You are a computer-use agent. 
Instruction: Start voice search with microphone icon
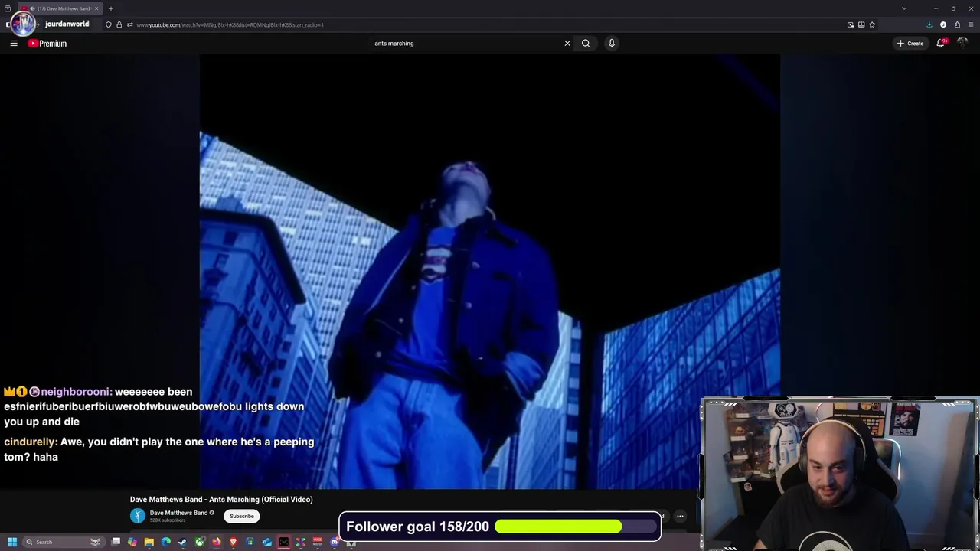coord(612,44)
